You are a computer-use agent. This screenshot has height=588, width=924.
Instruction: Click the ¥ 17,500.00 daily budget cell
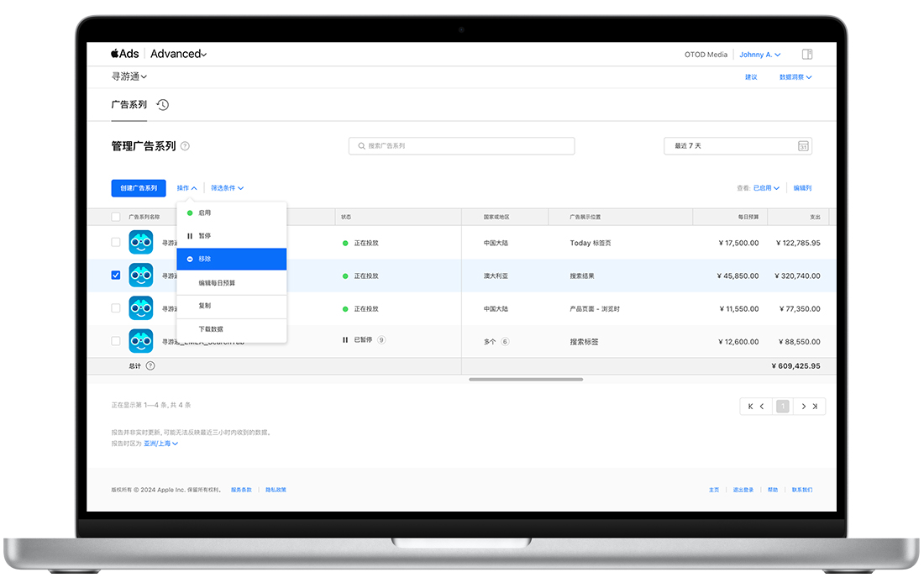tap(738, 243)
